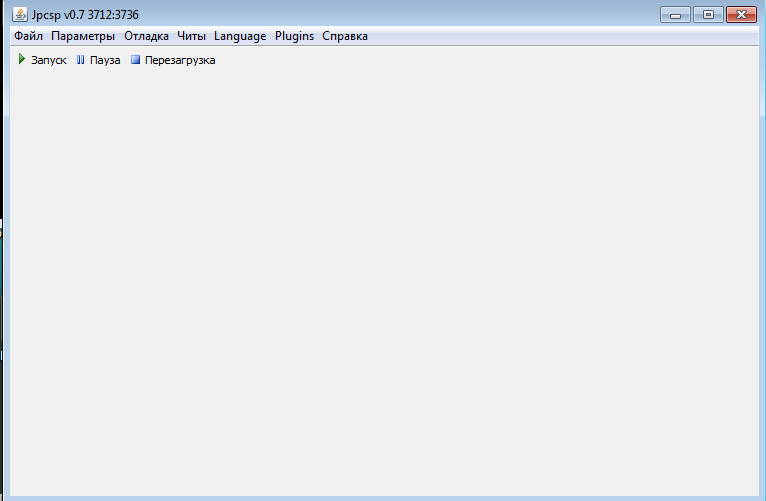This screenshot has width=766, height=501.
Task: Click the Java icon in title bar
Action: click(20, 15)
